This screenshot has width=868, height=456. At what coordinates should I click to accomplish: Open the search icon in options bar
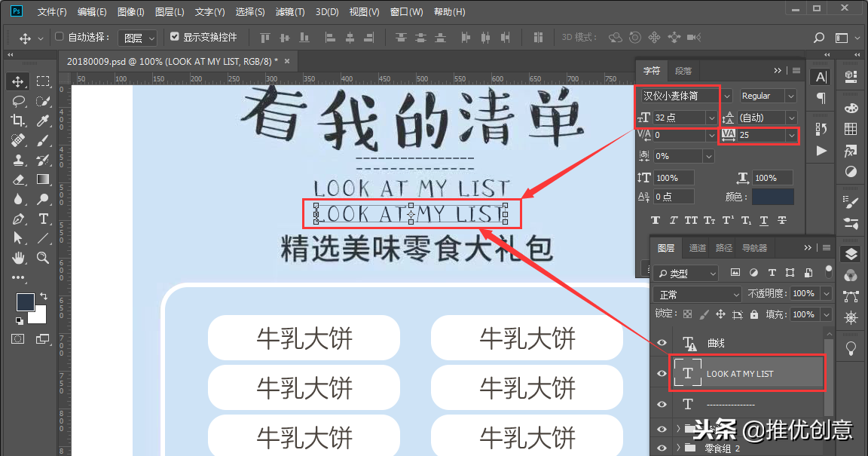(x=819, y=38)
